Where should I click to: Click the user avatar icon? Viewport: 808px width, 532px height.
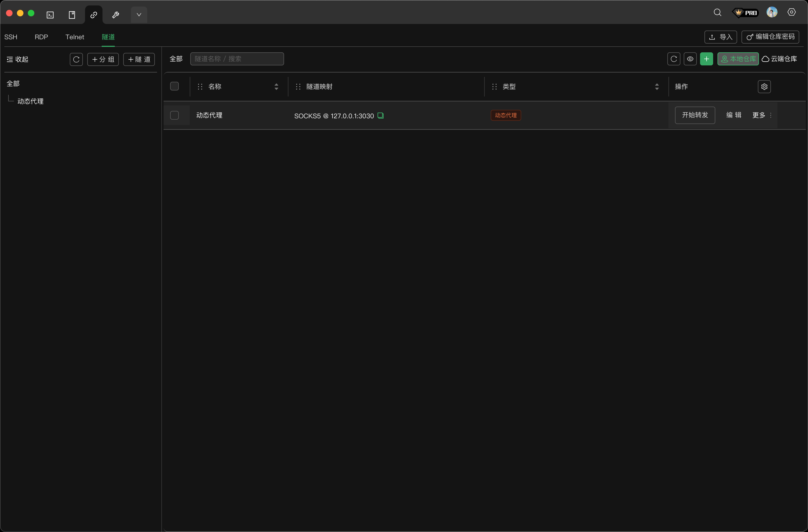pos(772,13)
